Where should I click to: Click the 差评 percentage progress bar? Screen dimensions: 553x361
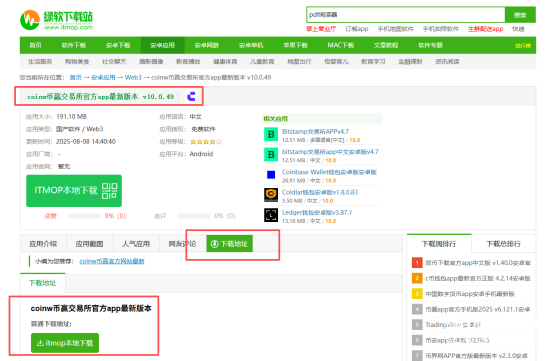pyautogui.click(x=194, y=216)
